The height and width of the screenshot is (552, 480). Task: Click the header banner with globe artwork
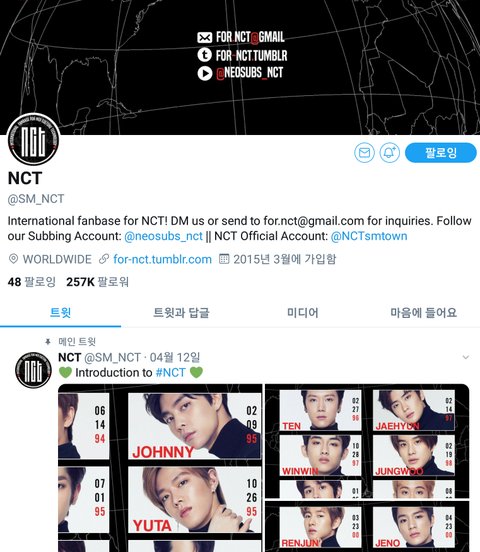[240, 67]
